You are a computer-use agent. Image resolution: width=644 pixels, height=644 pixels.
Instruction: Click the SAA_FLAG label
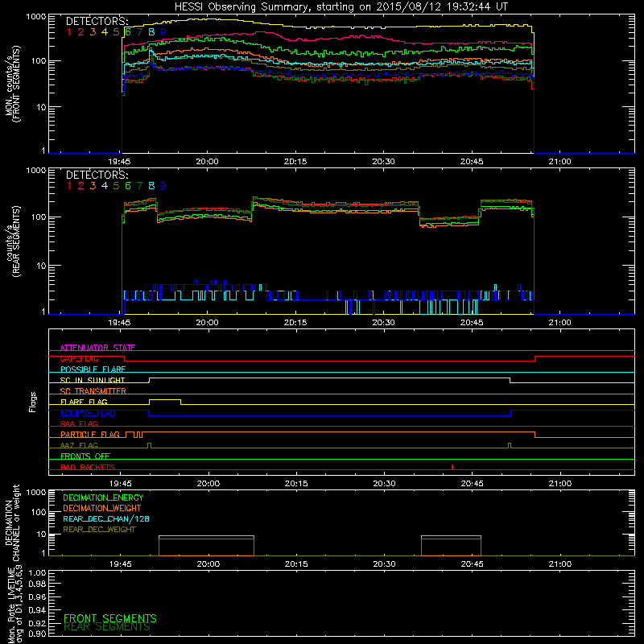click(79, 423)
